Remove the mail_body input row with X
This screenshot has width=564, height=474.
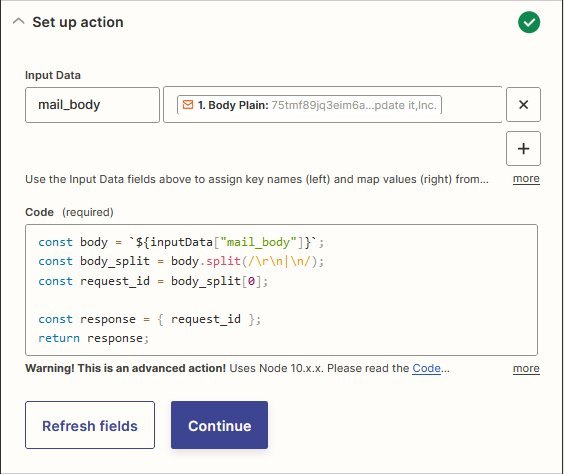[x=523, y=105]
